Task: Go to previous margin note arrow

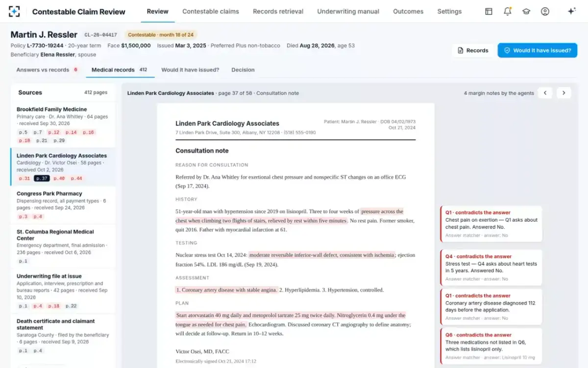Action: 545,93
